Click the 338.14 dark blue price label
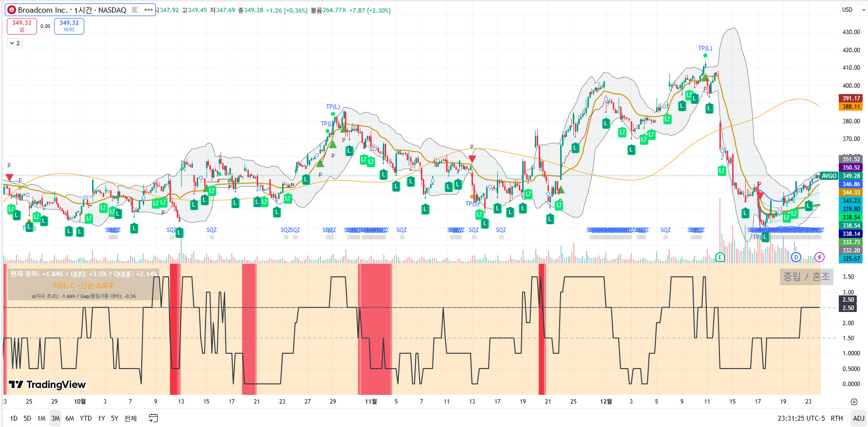Viewport: 868px width, 427px height. point(851,234)
